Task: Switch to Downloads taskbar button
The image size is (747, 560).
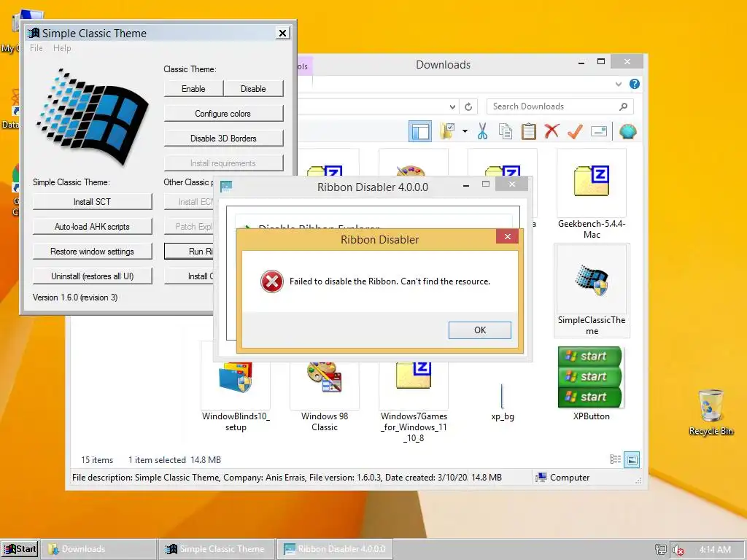Action: point(99,549)
